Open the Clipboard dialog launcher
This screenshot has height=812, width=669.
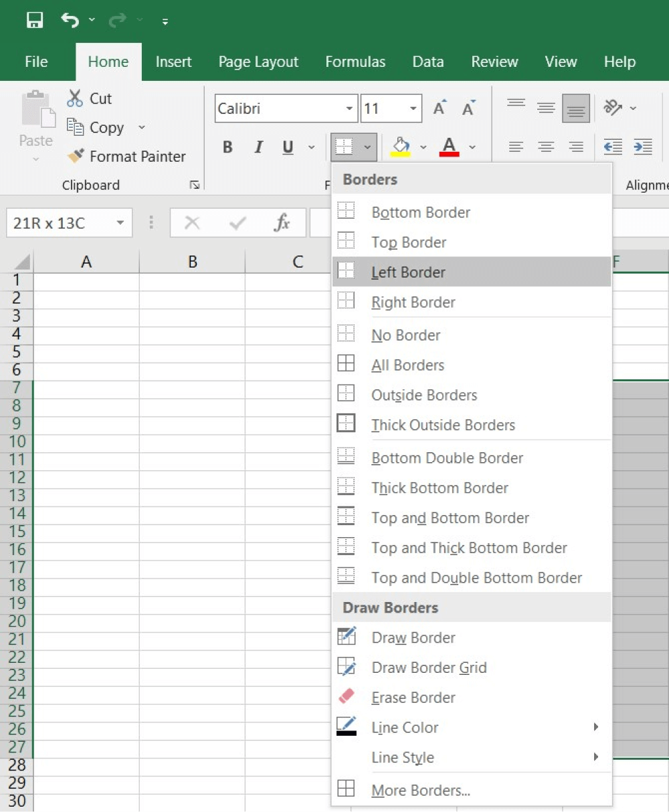(195, 185)
